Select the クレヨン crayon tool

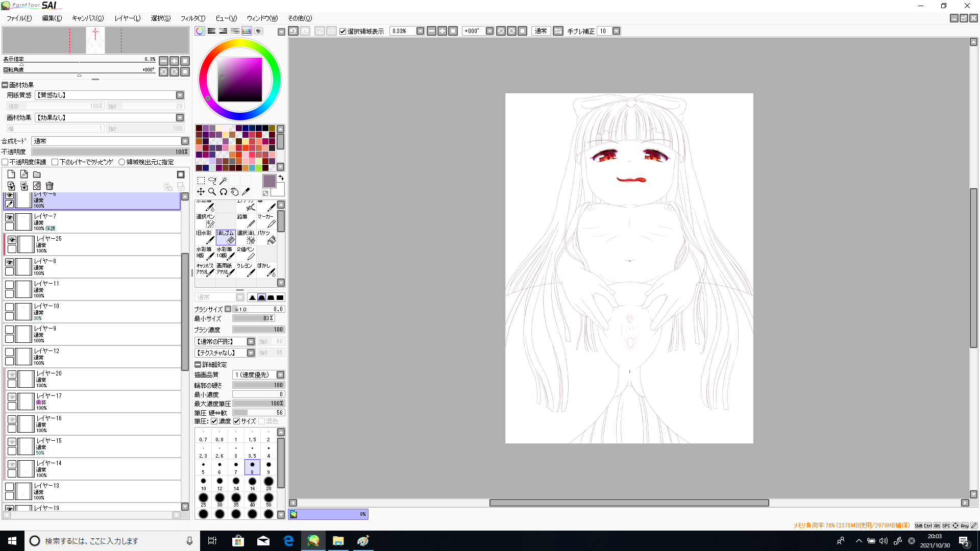pos(246,270)
